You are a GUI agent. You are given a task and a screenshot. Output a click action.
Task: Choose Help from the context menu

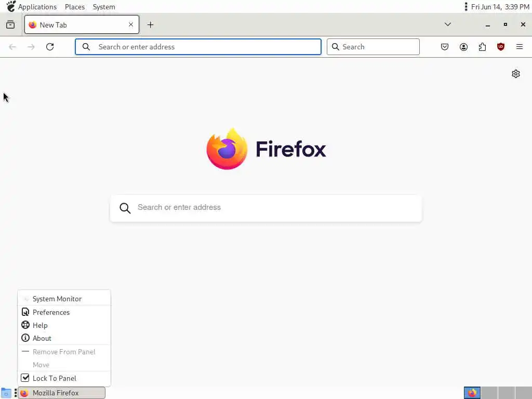pos(64,325)
